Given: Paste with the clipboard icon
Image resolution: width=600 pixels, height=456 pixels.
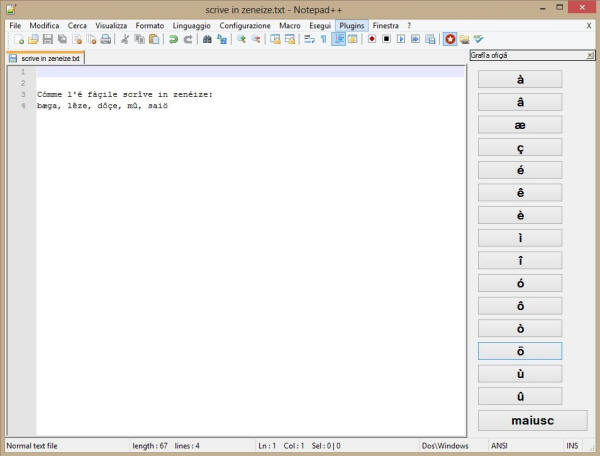Looking at the screenshot, I should 154,39.
